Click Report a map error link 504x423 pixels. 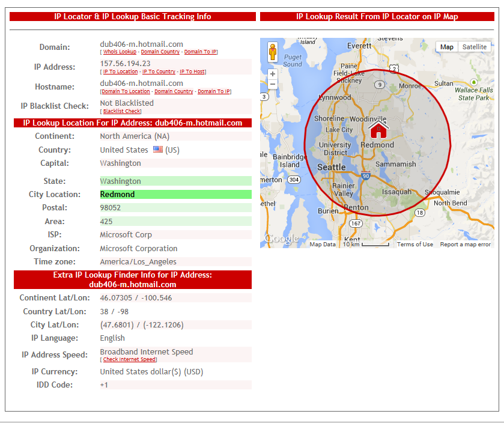click(465, 245)
